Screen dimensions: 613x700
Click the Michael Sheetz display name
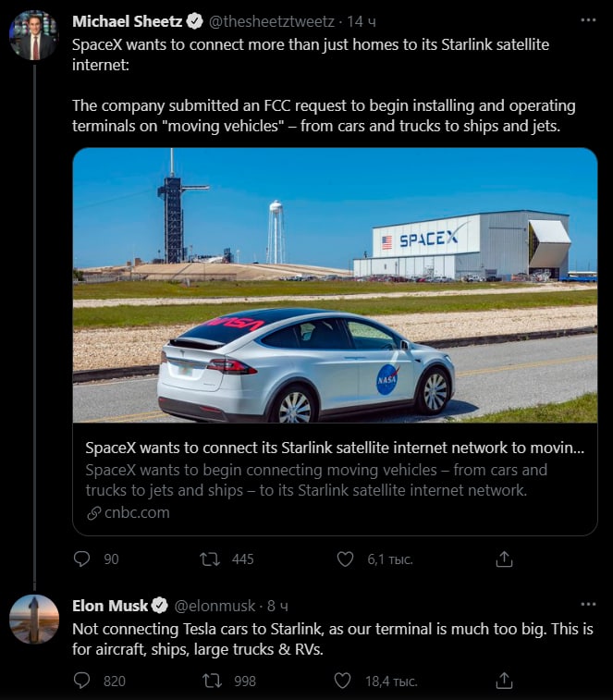point(127,20)
